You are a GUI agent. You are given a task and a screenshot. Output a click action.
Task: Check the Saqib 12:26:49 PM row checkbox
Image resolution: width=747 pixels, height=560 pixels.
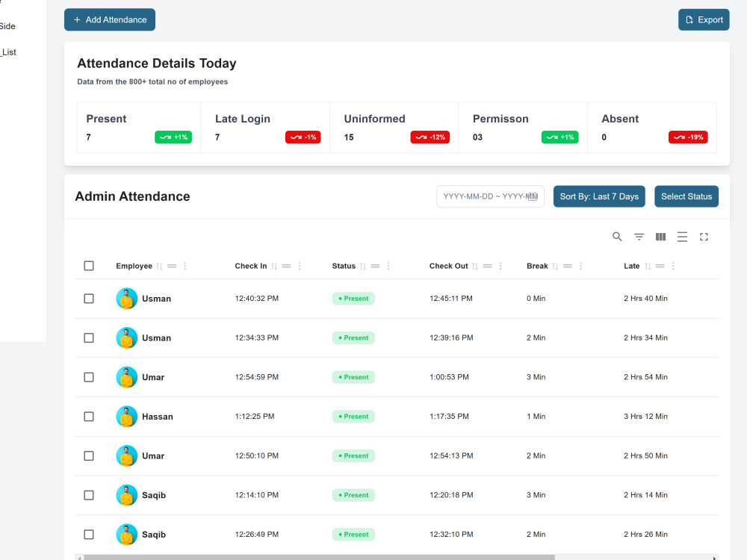point(89,535)
